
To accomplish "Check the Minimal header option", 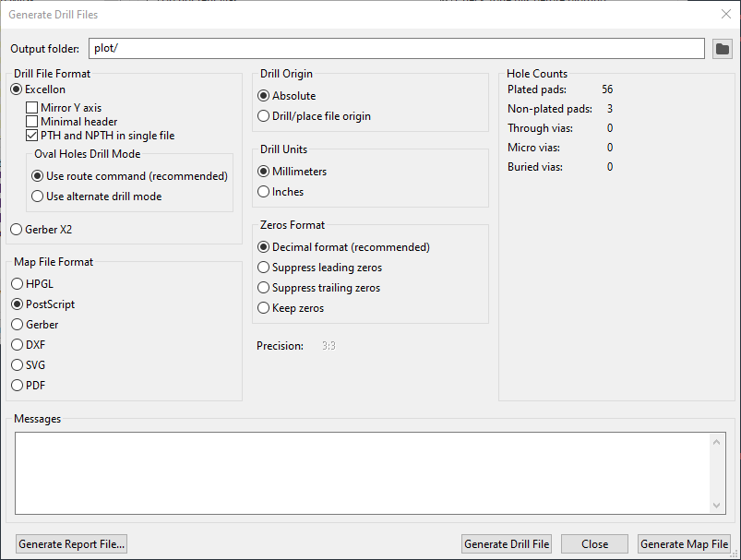I will pyautogui.click(x=32, y=122).
